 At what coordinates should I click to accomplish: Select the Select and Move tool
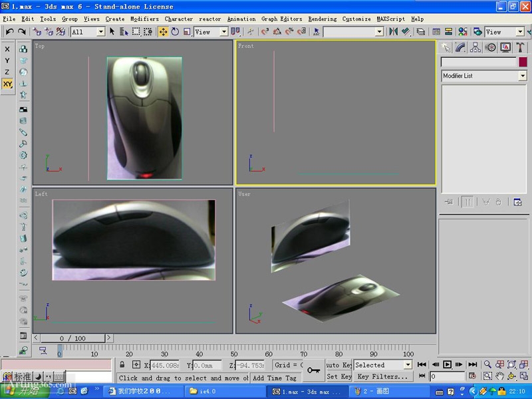[164, 31]
